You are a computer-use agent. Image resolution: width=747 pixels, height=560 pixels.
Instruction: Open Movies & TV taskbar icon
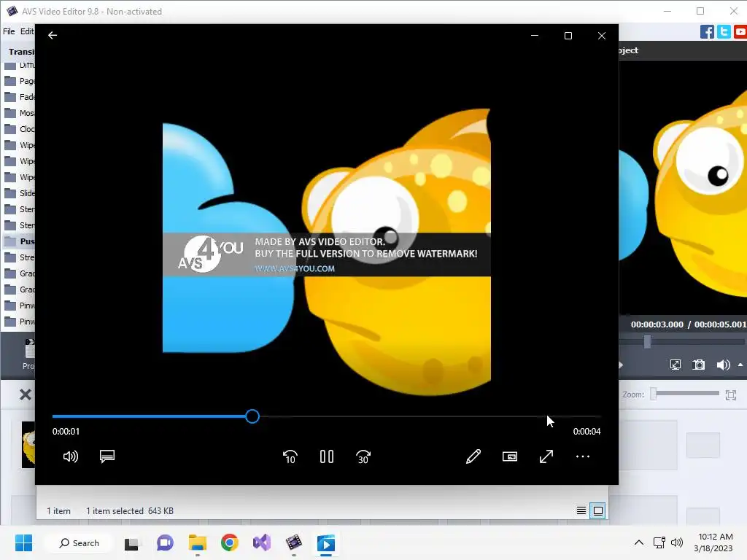326,542
